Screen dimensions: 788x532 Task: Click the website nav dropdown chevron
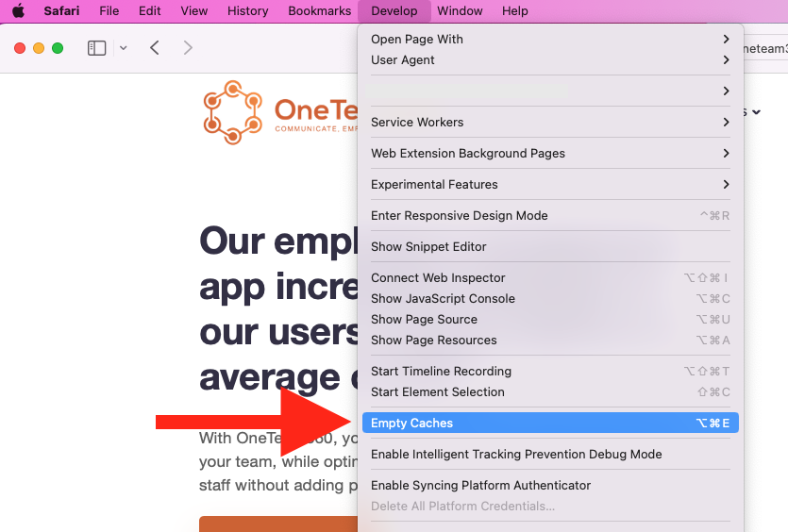pos(756,112)
